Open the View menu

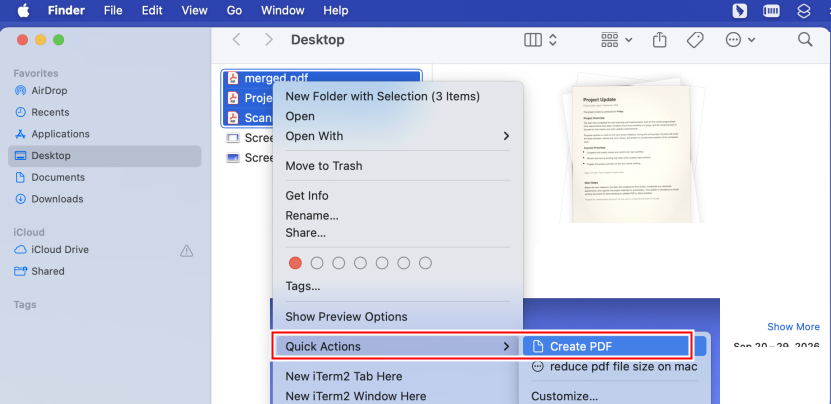tap(195, 11)
